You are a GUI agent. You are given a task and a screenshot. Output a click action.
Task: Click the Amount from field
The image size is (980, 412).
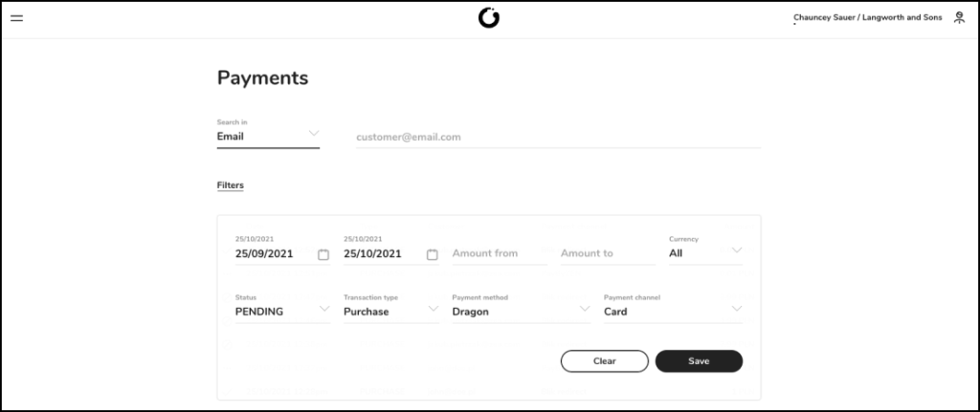500,253
